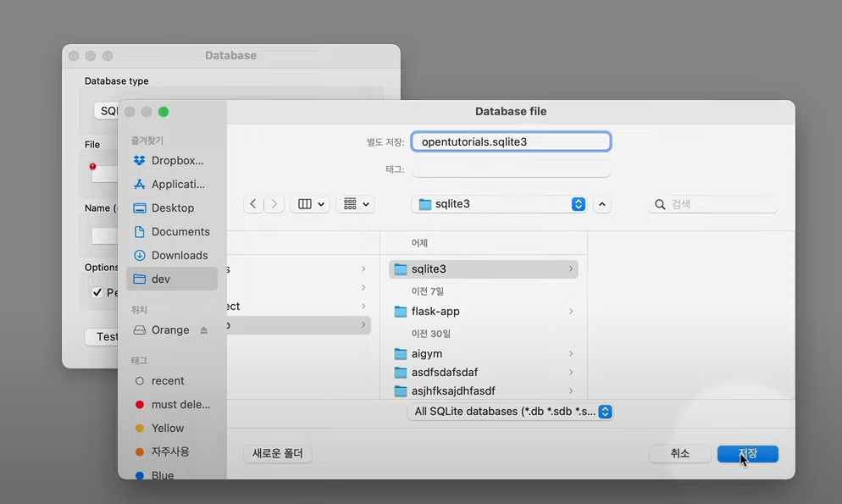Expand the sqlite3 folder row chevron
842x504 pixels.
(571, 269)
